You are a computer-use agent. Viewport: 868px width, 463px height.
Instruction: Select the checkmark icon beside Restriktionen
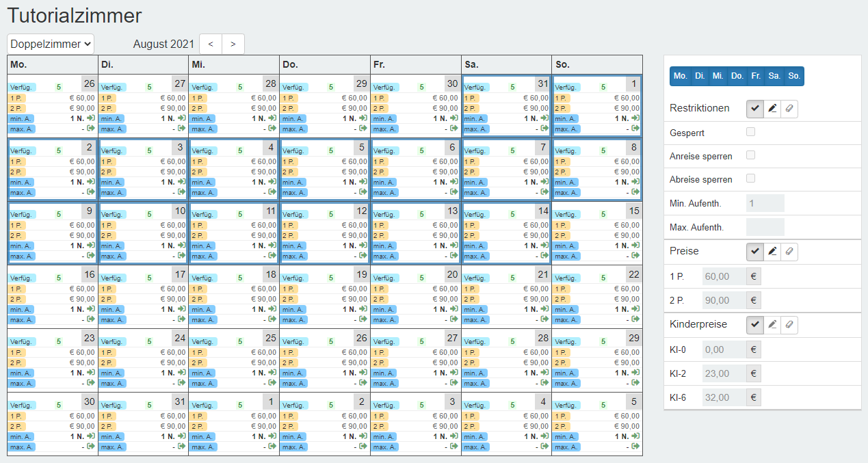(x=755, y=108)
